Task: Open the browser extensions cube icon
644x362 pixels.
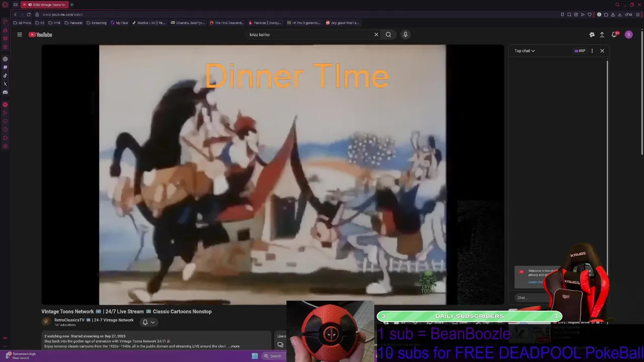Action: [606, 15]
